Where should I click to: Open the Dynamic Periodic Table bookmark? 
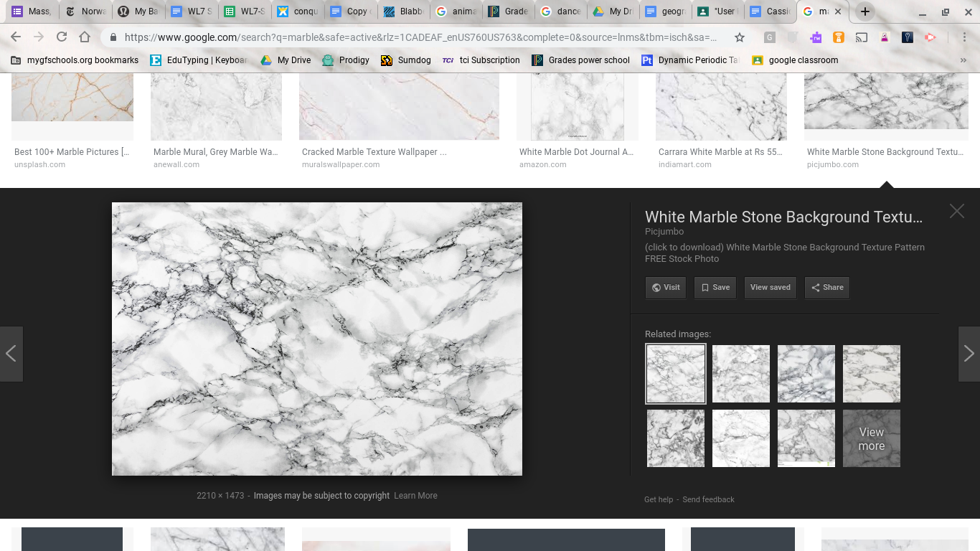(689, 60)
